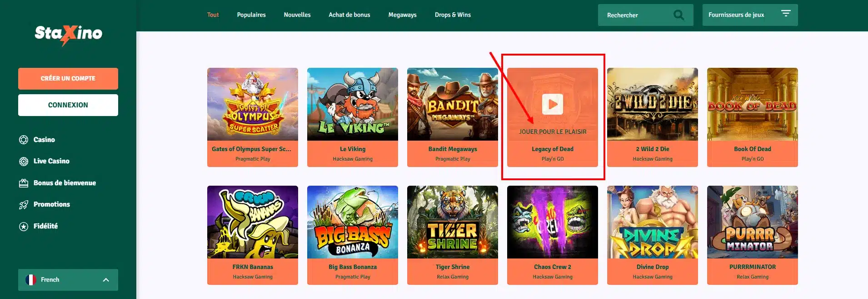Screen dimensions: 868x299
Task: Switch to the Megaways tab
Action: click(x=402, y=15)
